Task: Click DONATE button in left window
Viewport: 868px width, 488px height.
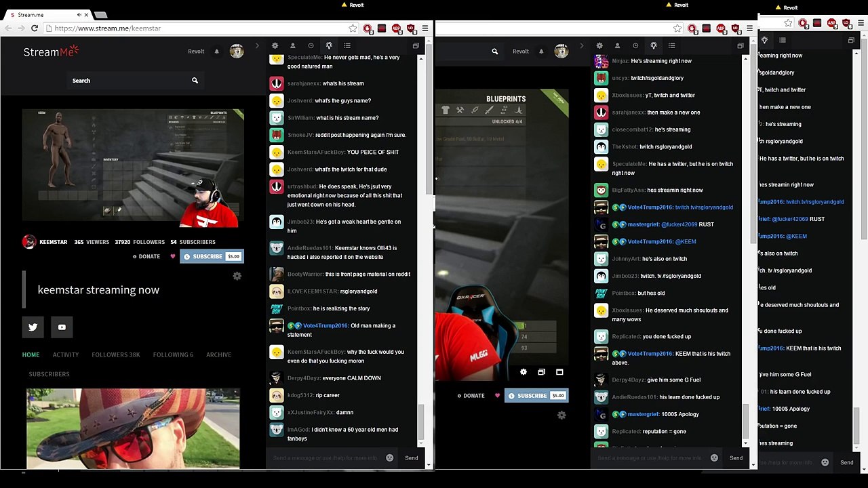Action: point(146,257)
